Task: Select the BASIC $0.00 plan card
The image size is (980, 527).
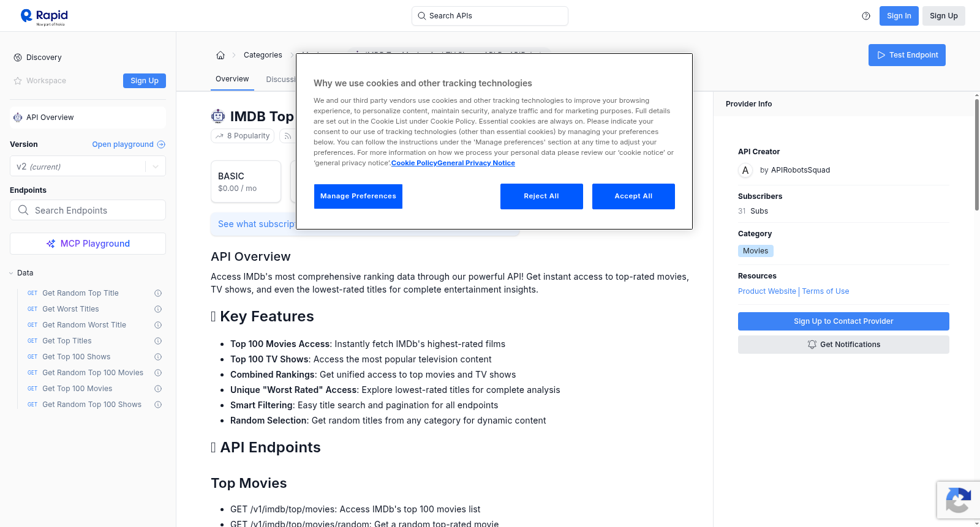Action: point(246,182)
